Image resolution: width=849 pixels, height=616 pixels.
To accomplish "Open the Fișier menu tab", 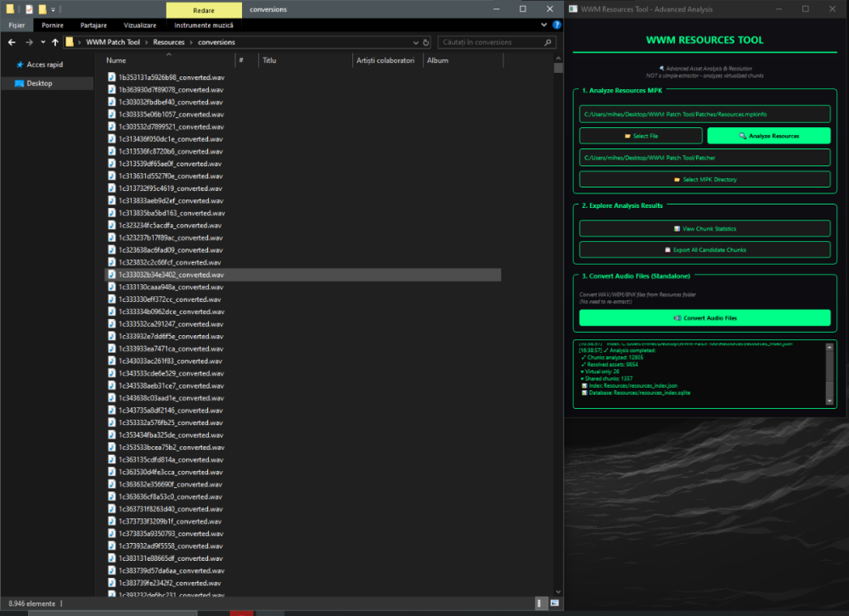I will [x=16, y=25].
